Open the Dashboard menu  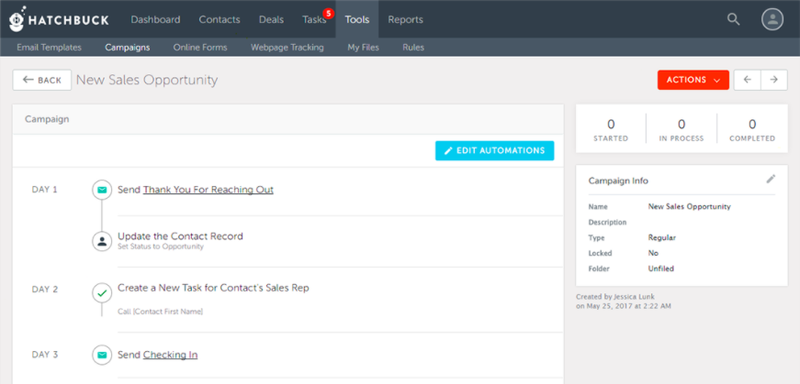click(x=155, y=19)
